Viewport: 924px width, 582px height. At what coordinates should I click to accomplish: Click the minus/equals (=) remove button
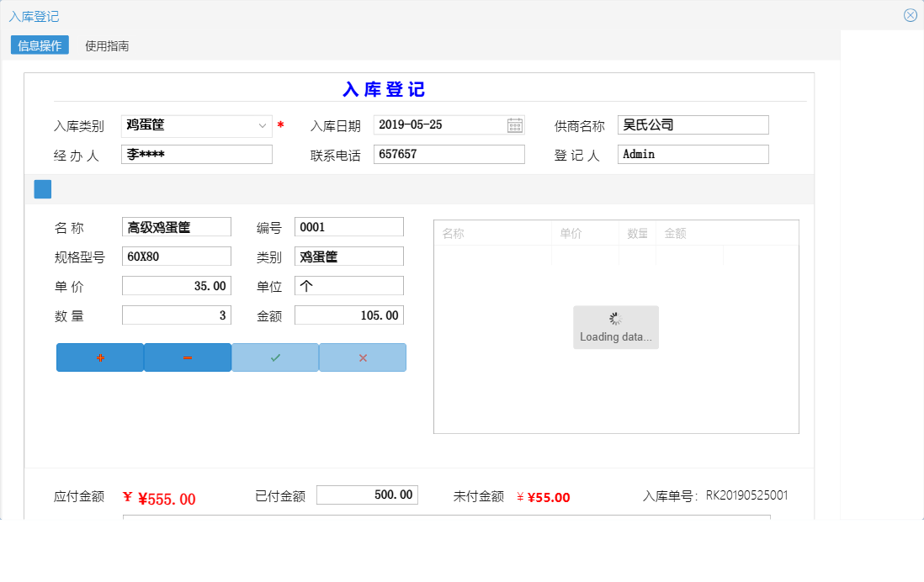tap(188, 357)
